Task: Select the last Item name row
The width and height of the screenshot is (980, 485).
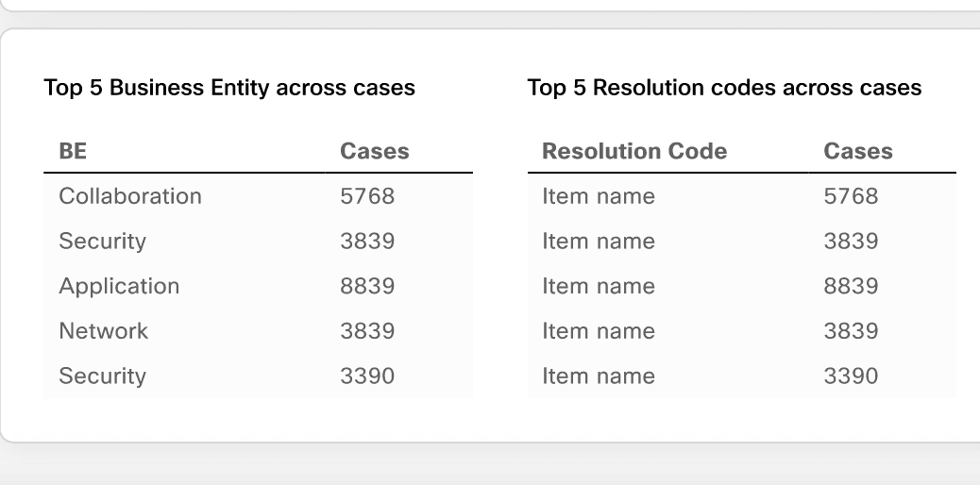Action: click(x=742, y=376)
